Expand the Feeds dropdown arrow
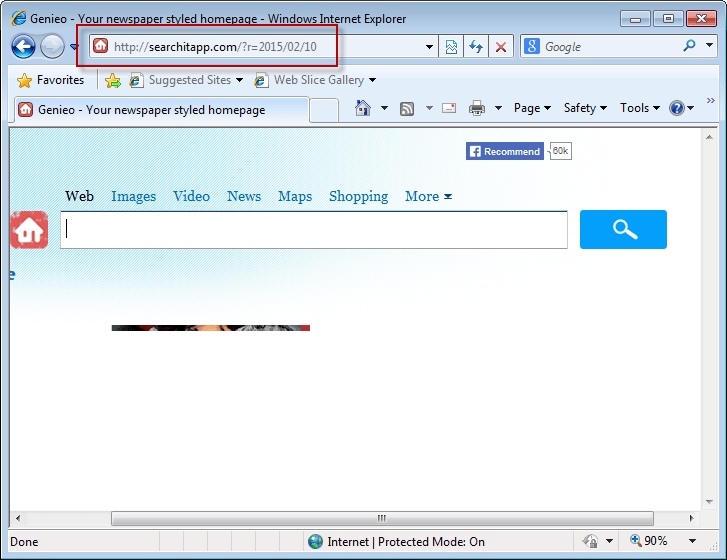The image size is (727, 560). 429,108
